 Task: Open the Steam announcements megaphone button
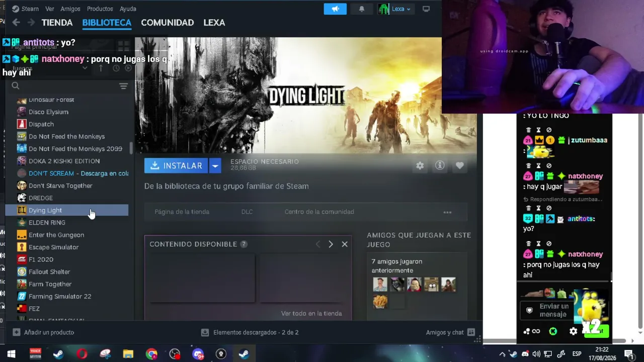click(x=335, y=9)
